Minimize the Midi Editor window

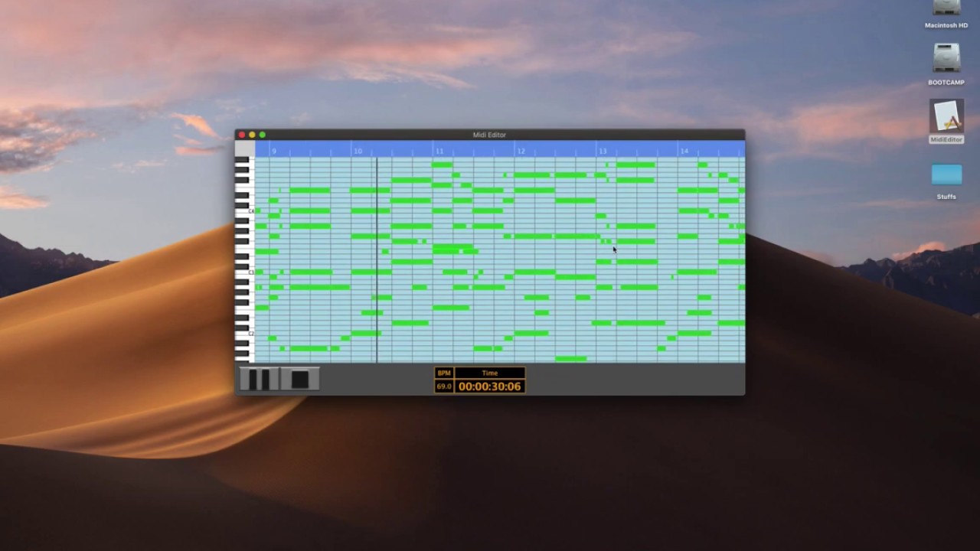point(252,135)
